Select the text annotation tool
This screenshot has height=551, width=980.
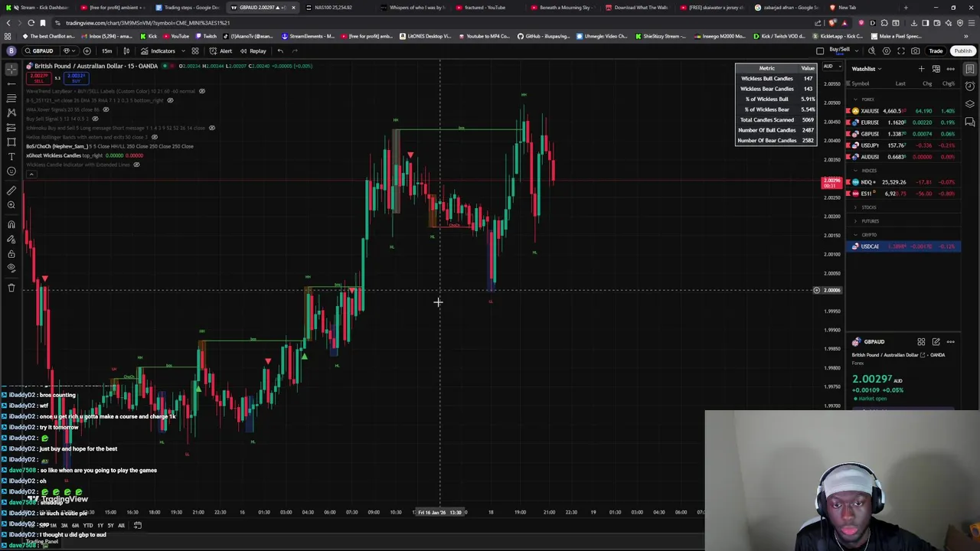(x=11, y=157)
